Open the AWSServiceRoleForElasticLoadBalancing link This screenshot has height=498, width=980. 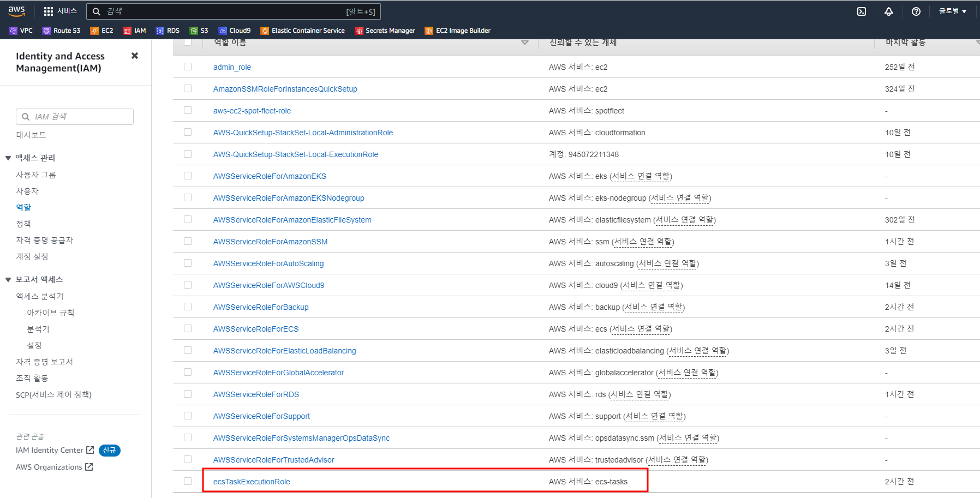coord(285,351)
